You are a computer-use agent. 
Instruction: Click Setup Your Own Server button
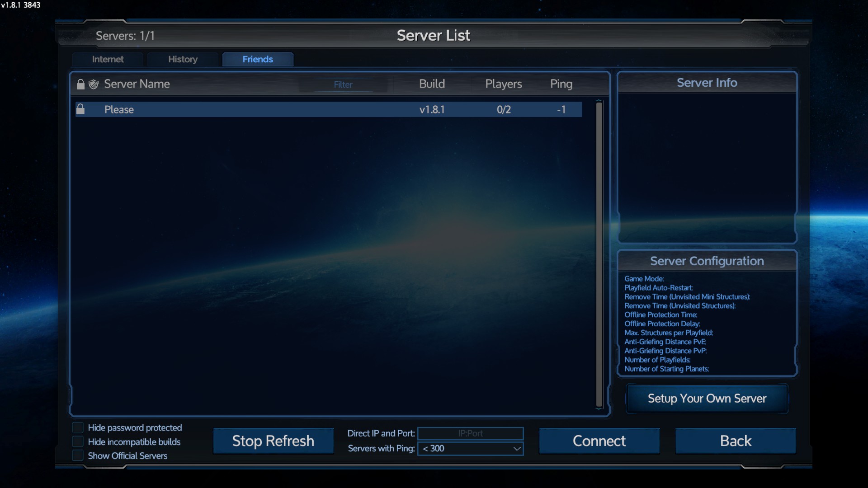707,399
